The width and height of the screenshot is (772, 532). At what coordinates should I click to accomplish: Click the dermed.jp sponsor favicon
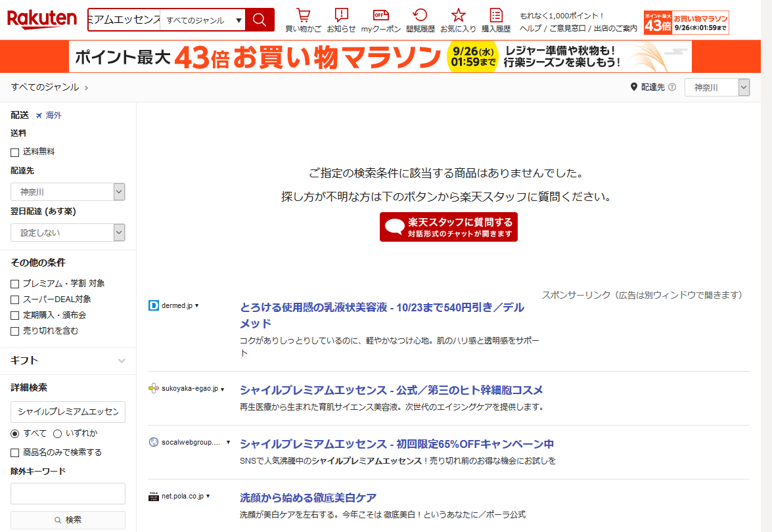(x=154, y=305)
